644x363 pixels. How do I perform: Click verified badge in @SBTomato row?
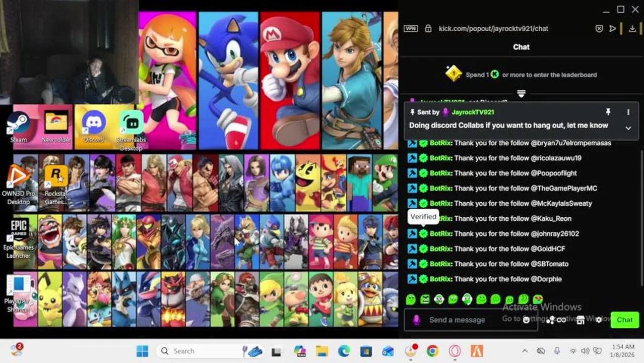click(x=423, y=264)
